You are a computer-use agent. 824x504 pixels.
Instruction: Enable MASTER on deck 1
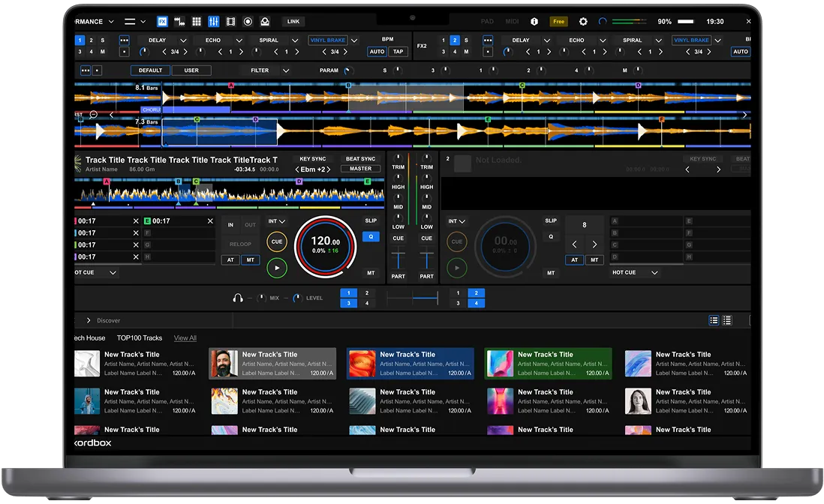pos(361,169)
